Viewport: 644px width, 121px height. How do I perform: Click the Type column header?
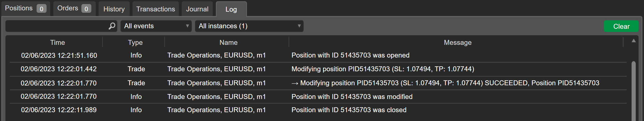(x=135, y=42)
